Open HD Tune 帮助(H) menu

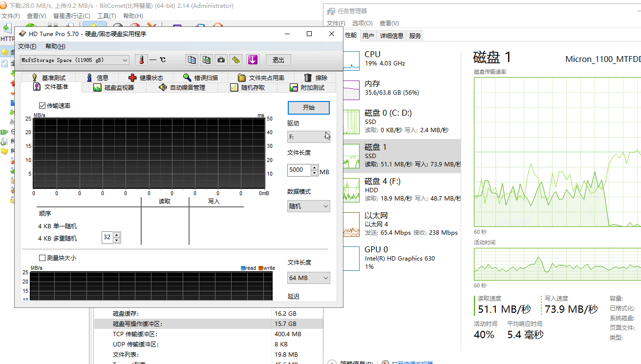click(55, 46)
